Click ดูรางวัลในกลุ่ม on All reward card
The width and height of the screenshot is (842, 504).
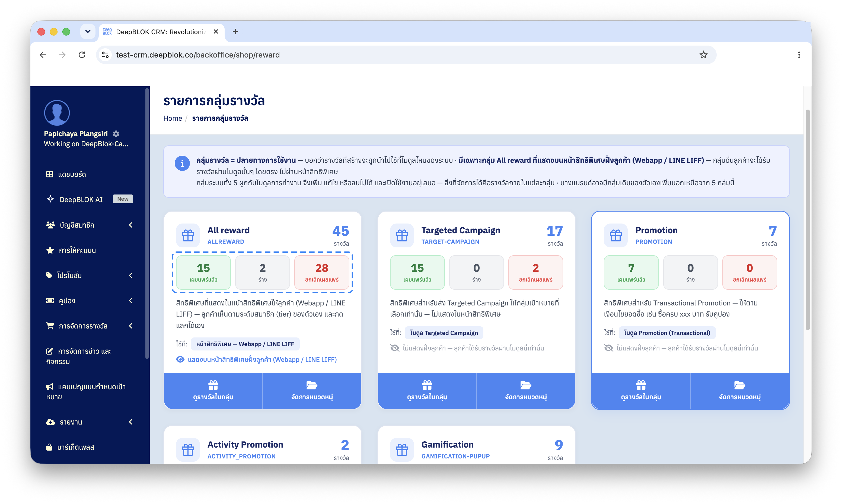(x=213, y=391)
